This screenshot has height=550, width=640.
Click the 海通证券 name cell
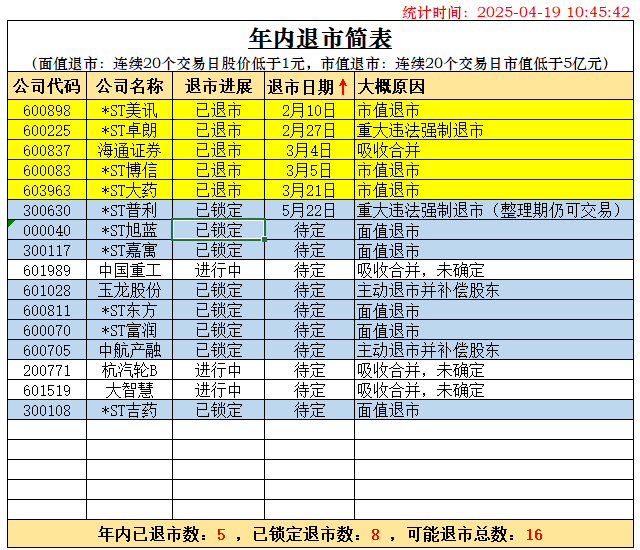click(129, 150)
